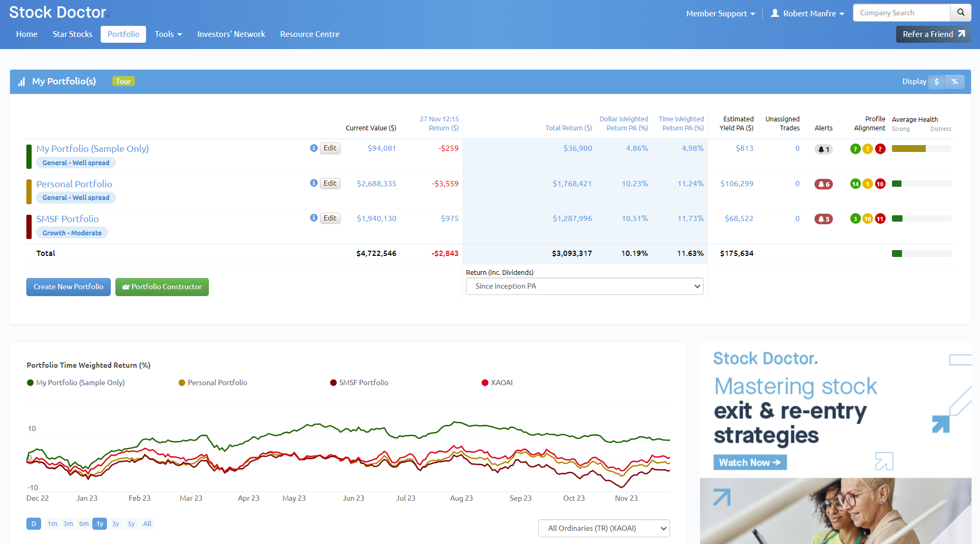Click Create New Portfolio button
The image size is (980, 544).
click(x=69, y=287)
